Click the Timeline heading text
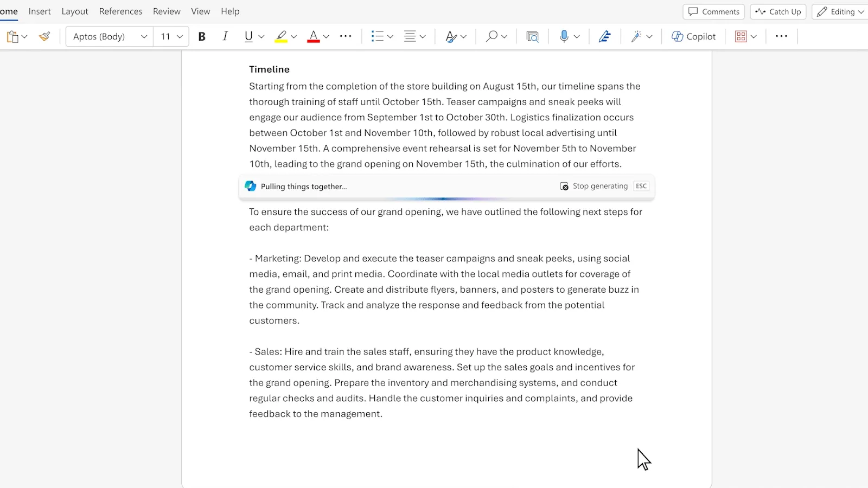Screen dimensions: 868x488 point(270,69)
